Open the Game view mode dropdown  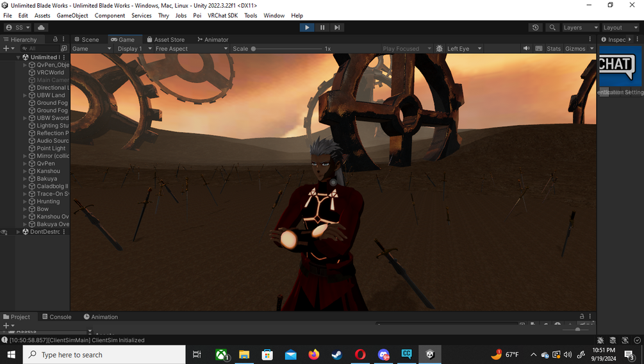point(92,49)
